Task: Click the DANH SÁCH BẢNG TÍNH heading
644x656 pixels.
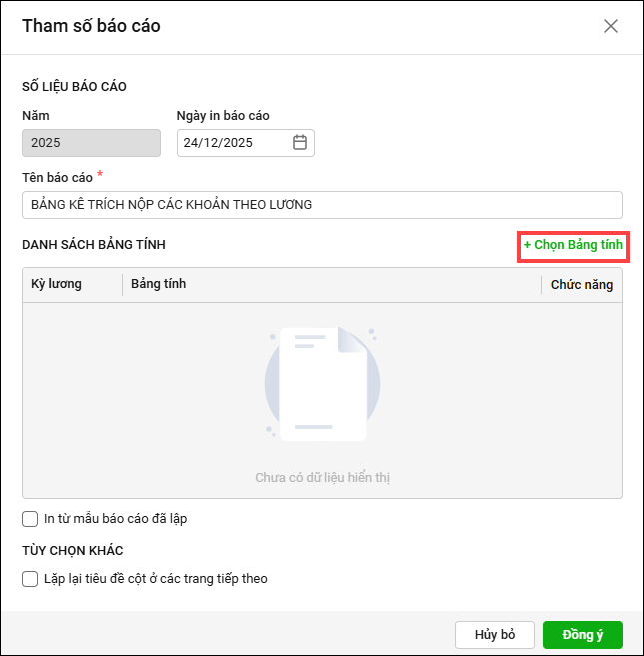Action: tap(94, 245)
